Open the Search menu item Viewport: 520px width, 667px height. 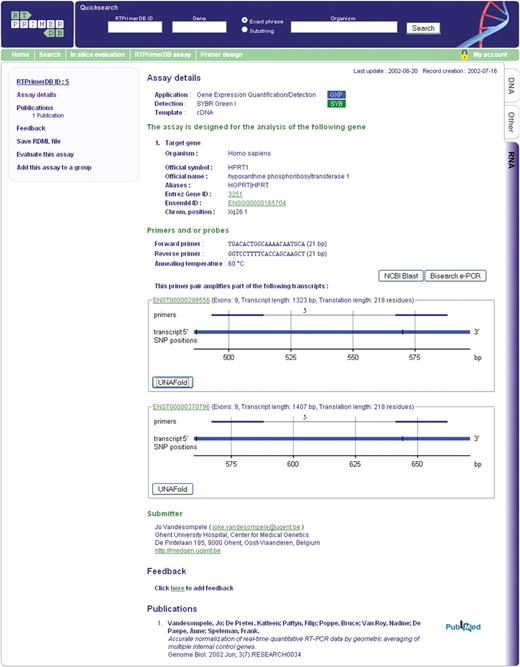[50, 54]
